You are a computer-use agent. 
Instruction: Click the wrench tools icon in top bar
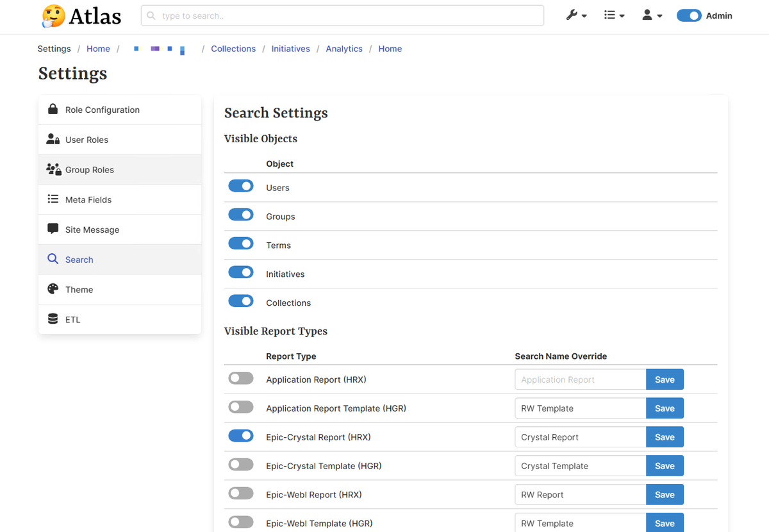click(x=572, y=14)
